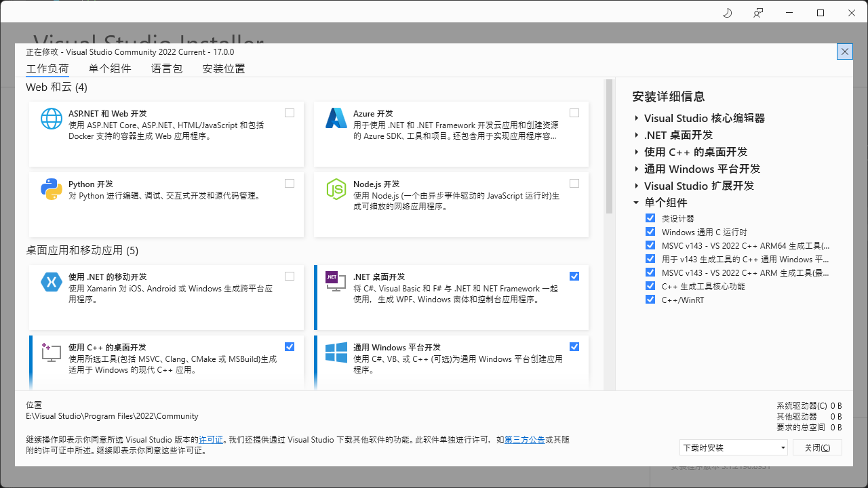
Task: Open the 下载时安装 dropdown
Action: click(x=732, y=447)
